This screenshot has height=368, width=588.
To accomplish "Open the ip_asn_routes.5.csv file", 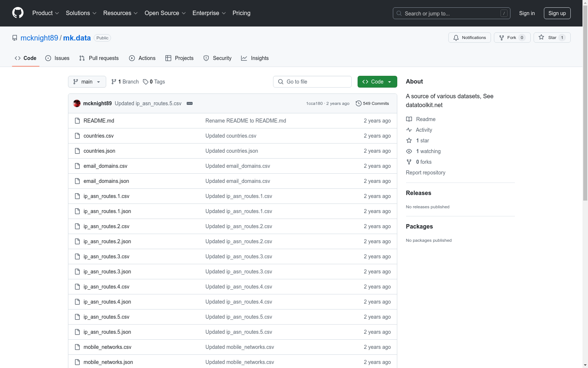I will (107, 317).
